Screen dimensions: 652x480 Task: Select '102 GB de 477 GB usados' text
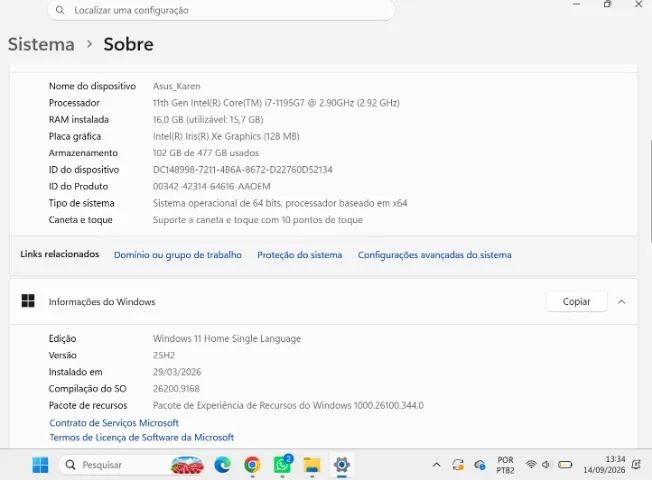[x=206, y=153]
